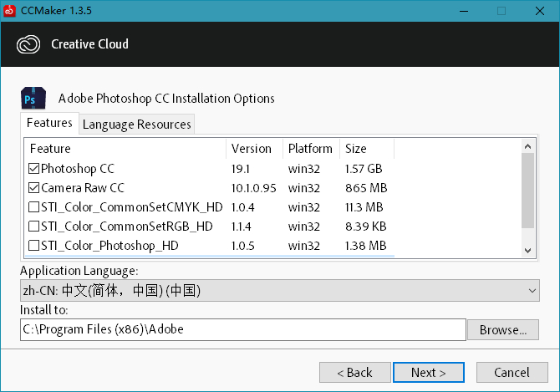Select the Features tab
This screenshot has height=392, width=560.
49,123
